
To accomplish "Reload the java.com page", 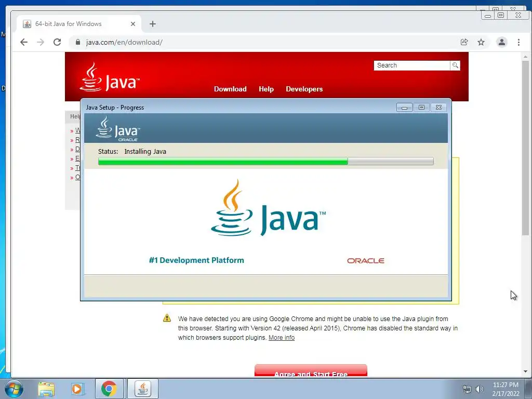I will click(57, 42).
